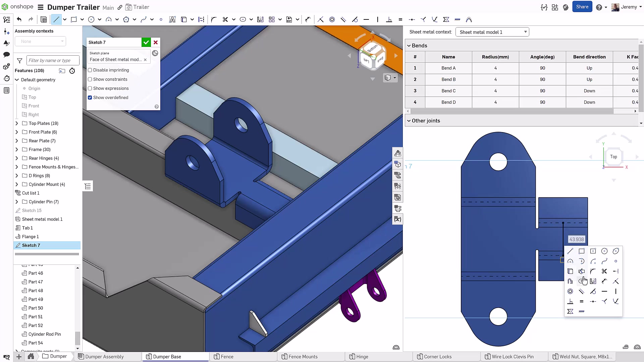
Task: Apply Equal constraint from the top toolbar
Action: (x=400, y=19)
